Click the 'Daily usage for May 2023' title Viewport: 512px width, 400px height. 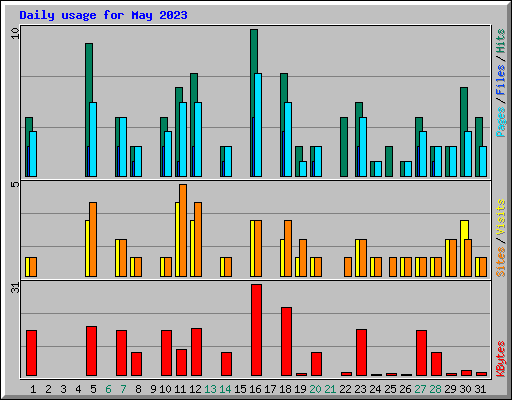coord(103,15)
